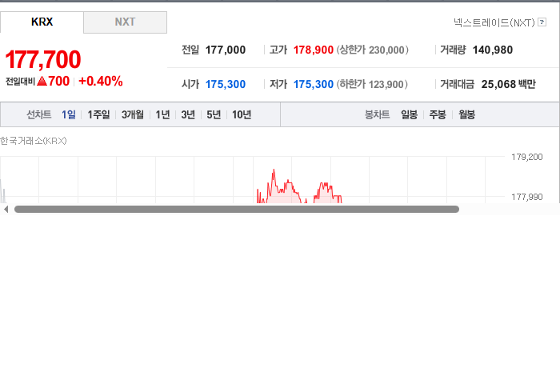
Task: Click the trading volume 140,980
Action: [493, 50]
